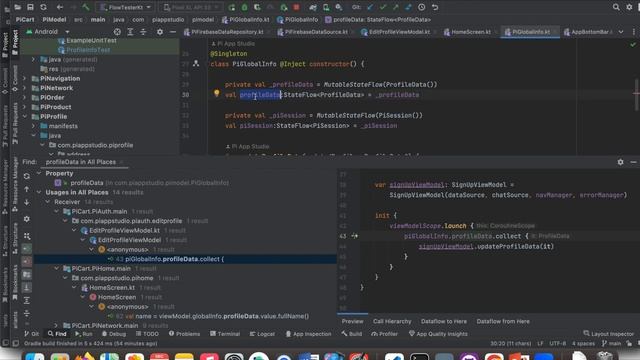
Task: Select piGlobalInfo.profileData.collect usage row
Action: 185,259
